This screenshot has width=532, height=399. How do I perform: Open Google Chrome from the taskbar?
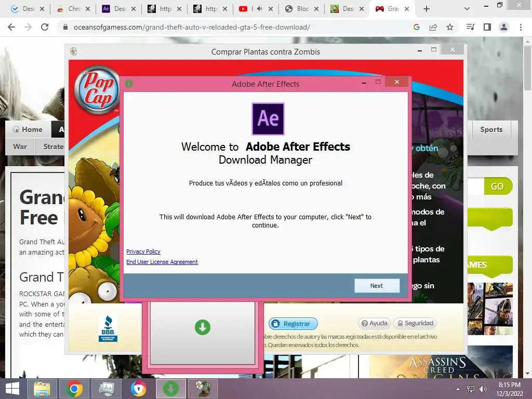point(74,389)
